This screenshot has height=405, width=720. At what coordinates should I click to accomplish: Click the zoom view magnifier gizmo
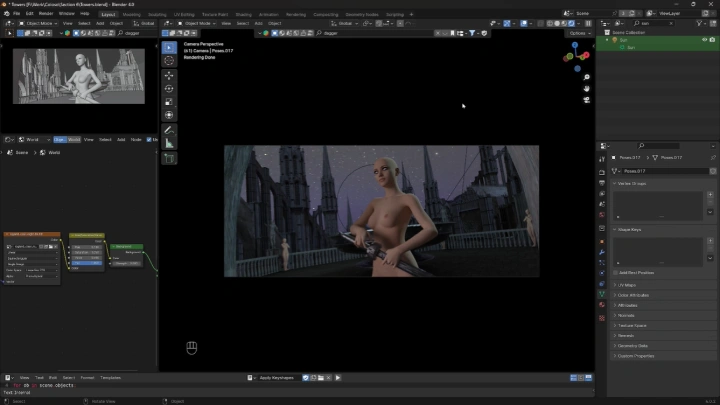tap(586, 77)
